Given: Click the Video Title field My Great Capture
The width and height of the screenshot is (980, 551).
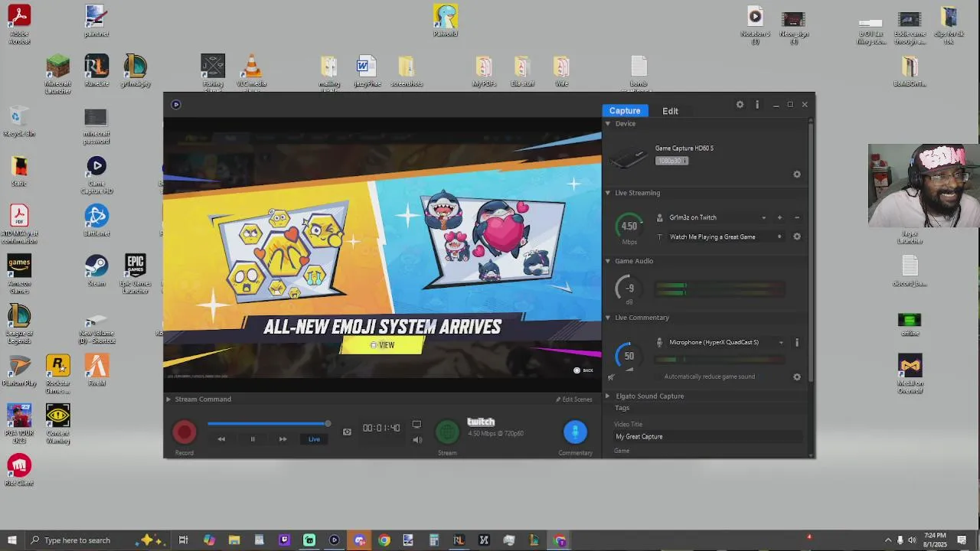Looking at the screenshot, I should pos(708,437).
